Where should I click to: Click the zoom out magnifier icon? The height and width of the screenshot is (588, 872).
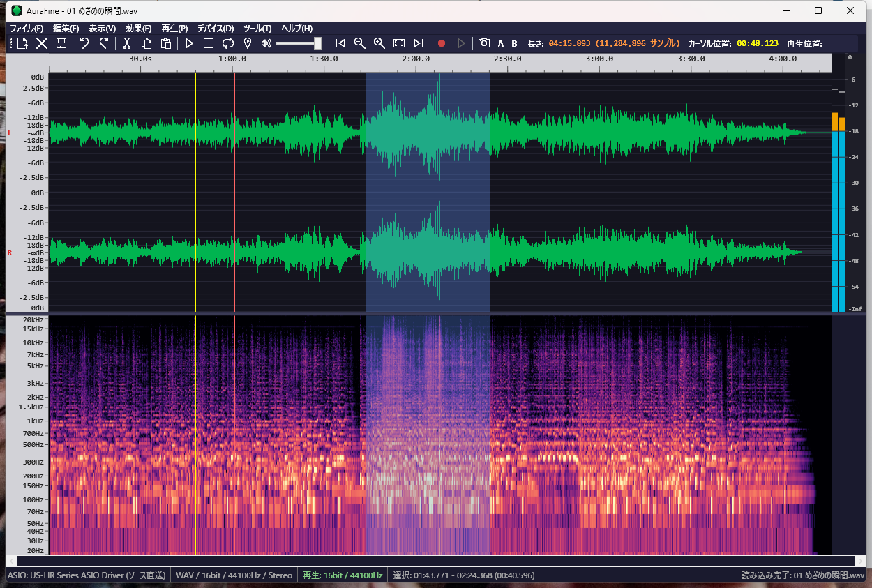(x=360, y=43)
